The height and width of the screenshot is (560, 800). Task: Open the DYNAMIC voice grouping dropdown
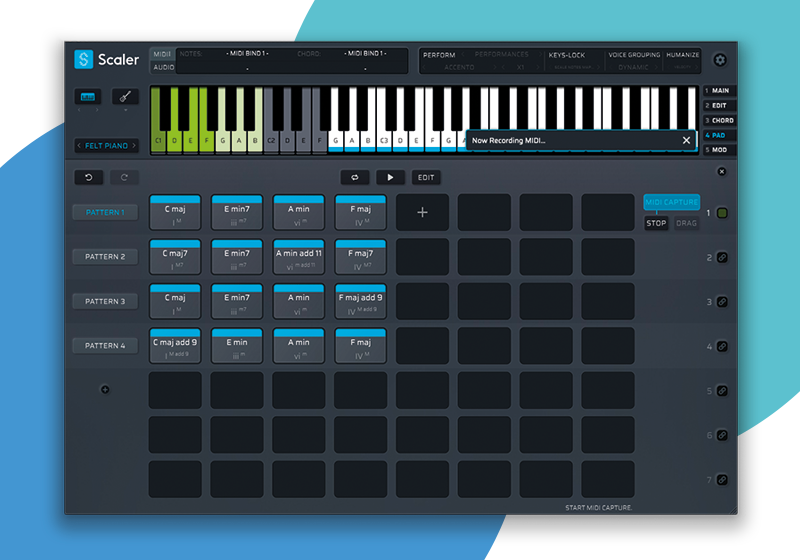point(633,67)
